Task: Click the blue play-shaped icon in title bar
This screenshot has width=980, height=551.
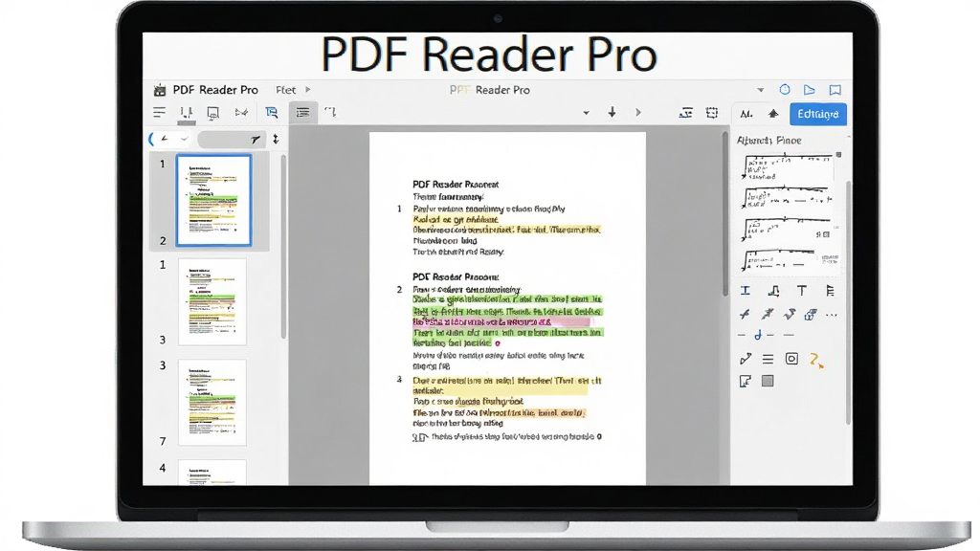Action: [x=810, y=90]
